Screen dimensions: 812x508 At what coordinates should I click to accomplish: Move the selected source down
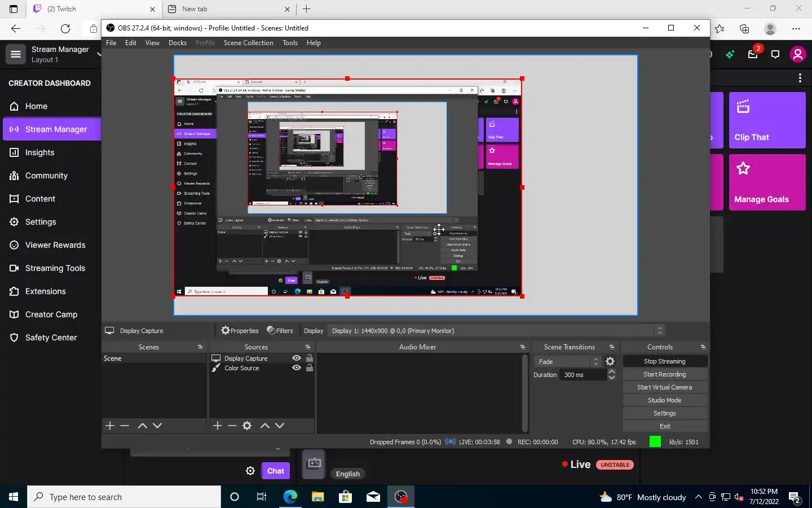pyautogui.click(x=280, y=426)
